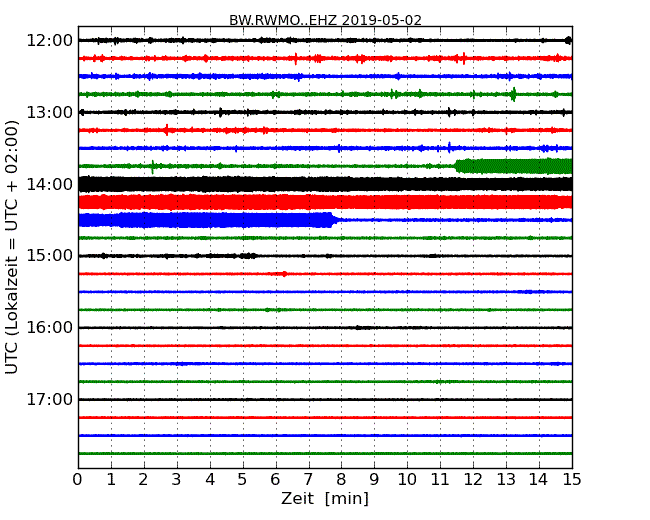
Task: Click the x-axis tick label 5
Action: [x=243, y=480]
